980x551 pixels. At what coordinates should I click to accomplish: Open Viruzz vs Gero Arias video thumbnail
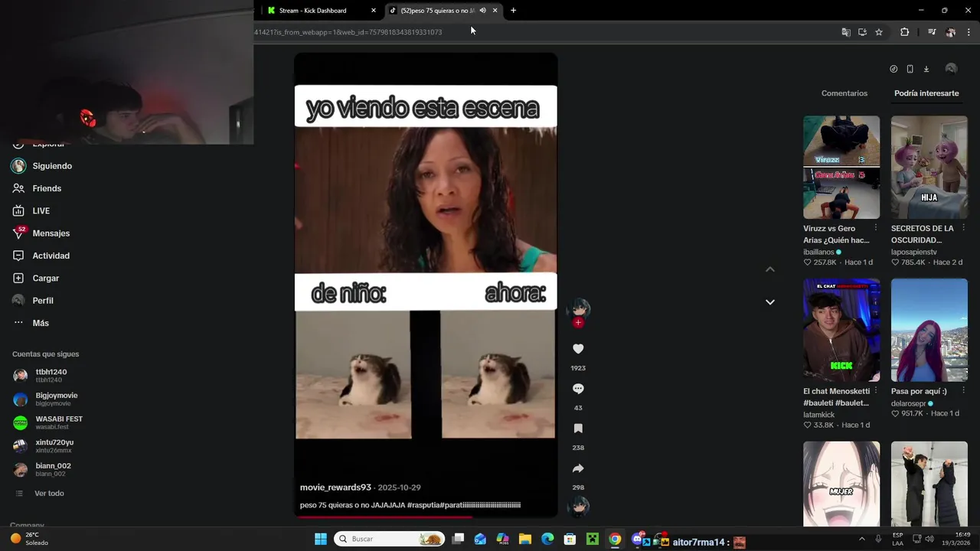click(x=841, y=168)
